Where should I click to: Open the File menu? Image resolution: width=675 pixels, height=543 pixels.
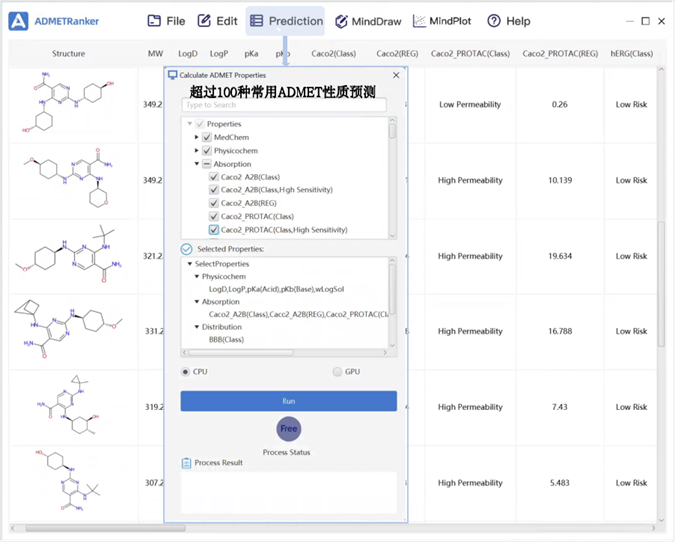[x=166, y=21]
